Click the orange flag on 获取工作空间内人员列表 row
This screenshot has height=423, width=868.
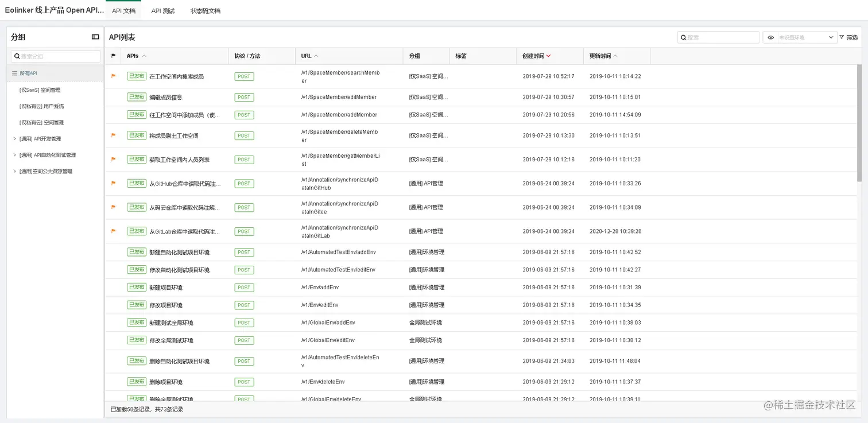(113, 160)
